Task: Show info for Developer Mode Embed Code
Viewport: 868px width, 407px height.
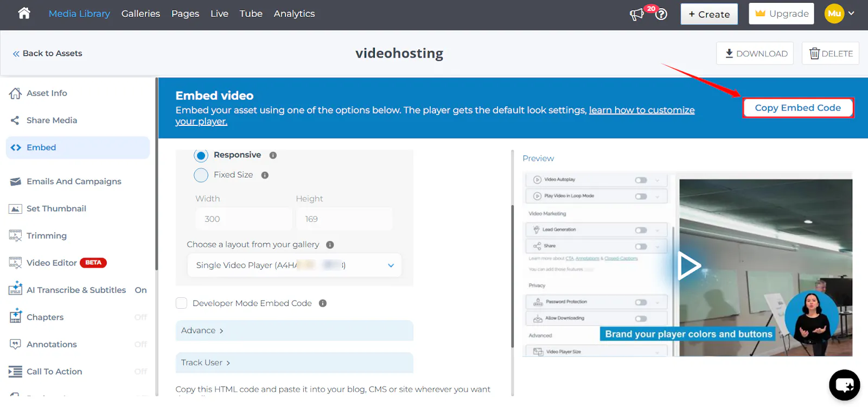Action: (323, 303)
